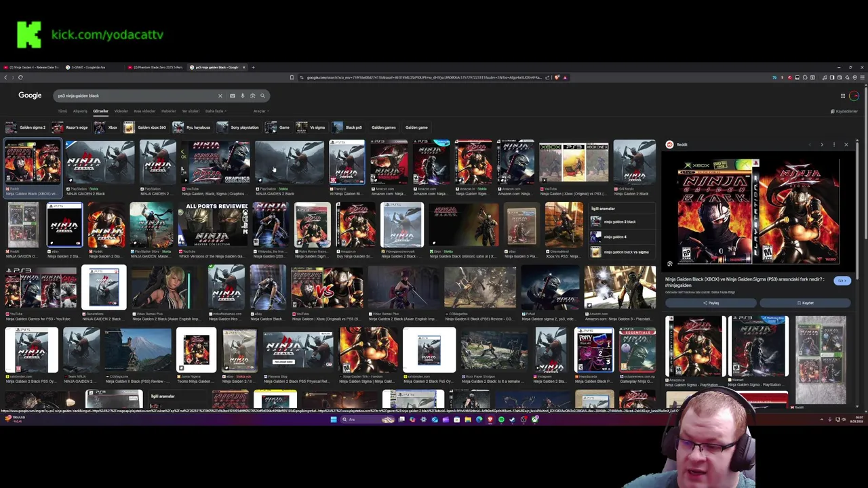The image size is (868, 488).
Task: Click Google search input field
Action: coord(136,96)
